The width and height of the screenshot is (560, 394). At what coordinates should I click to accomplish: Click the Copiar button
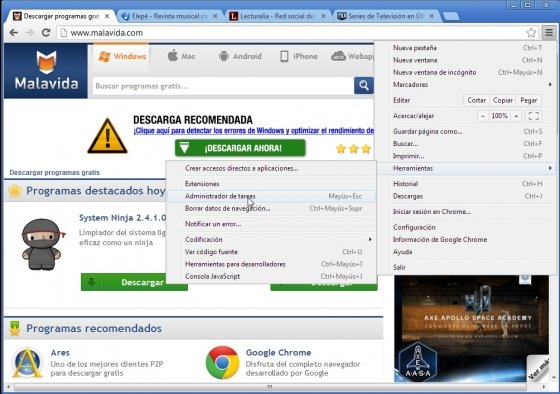tap(503, 100)
